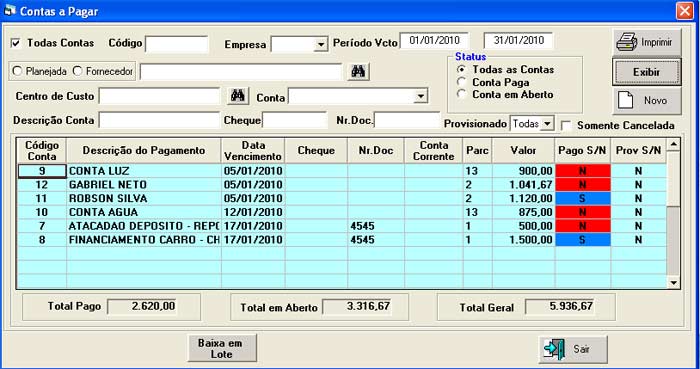Close the Contas a Pagar window

coord(684,11)
